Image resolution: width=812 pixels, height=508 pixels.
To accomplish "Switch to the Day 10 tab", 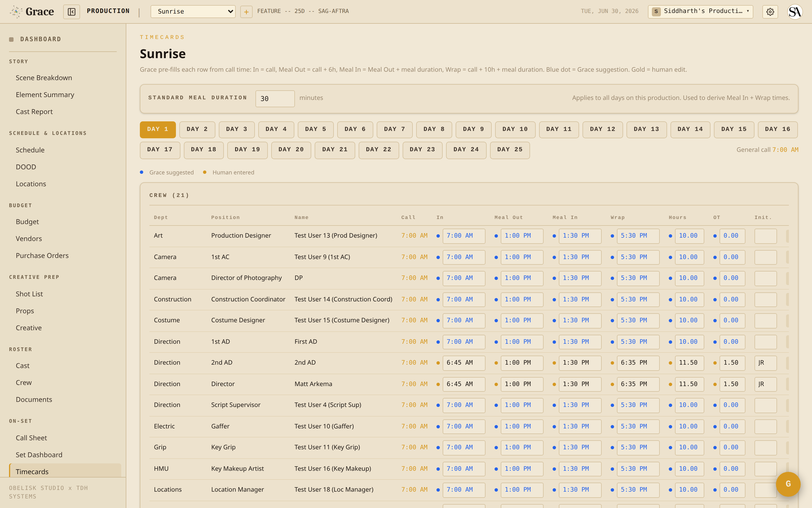I will [515, 130].
